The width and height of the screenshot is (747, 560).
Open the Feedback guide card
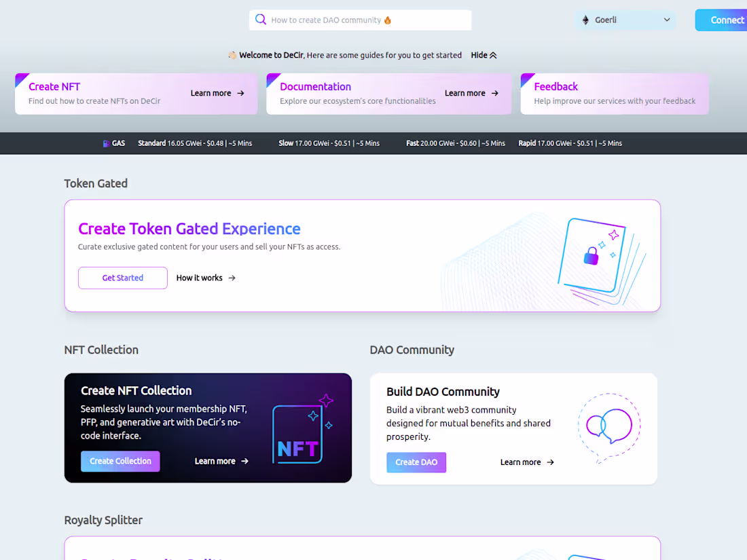[x=615, y=94]
